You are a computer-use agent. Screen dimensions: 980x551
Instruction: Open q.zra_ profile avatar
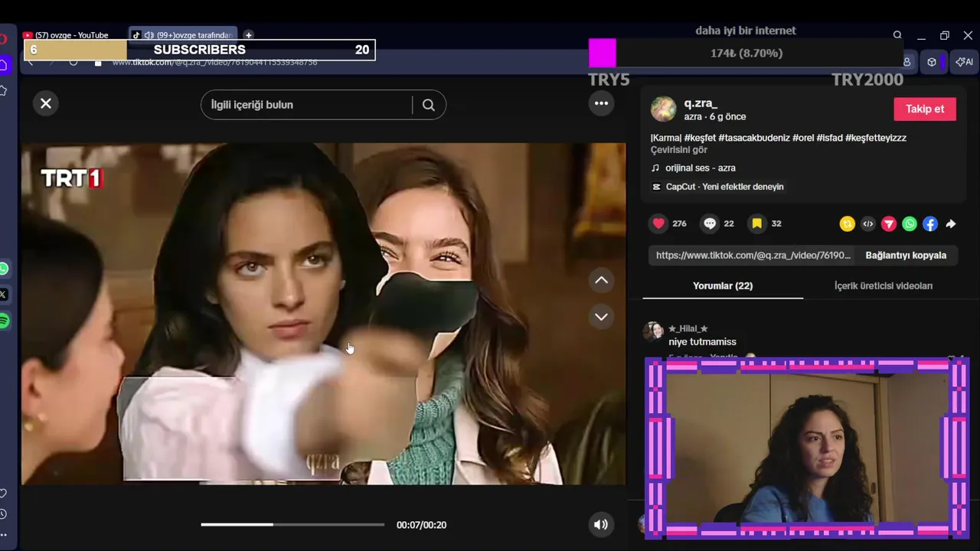pos(663,109)
